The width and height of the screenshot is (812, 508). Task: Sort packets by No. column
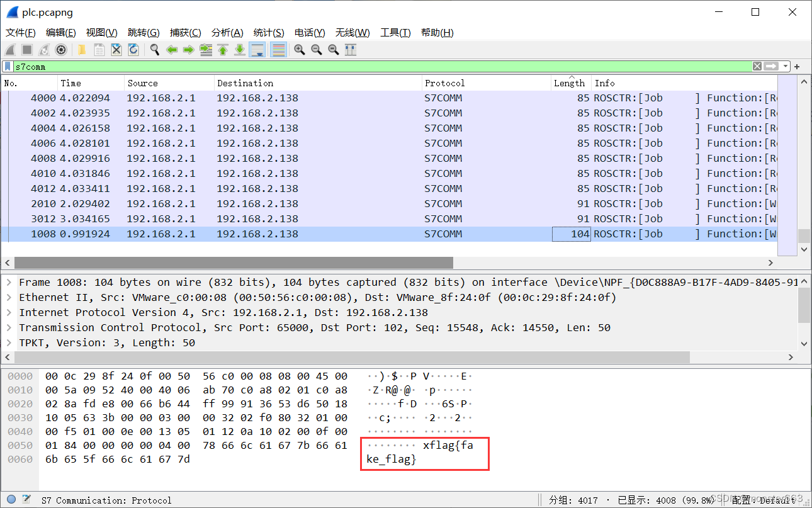point(30,83)
